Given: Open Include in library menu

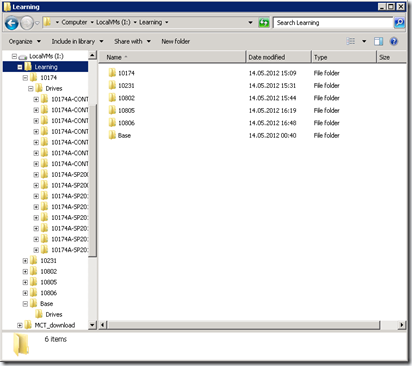Looking at the screenshot, I should click(x=77, y=41).
